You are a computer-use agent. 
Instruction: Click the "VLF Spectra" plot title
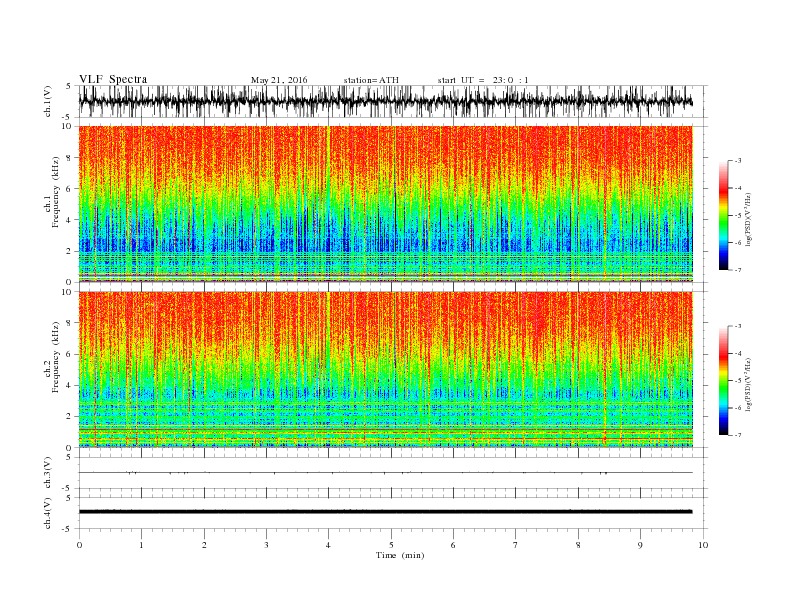click(x=113, y=79)
